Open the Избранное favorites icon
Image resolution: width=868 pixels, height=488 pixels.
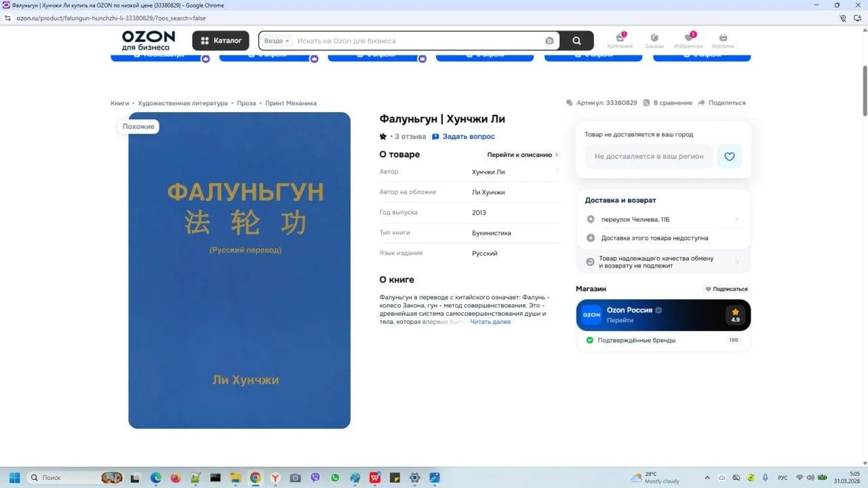pos(688,40)
